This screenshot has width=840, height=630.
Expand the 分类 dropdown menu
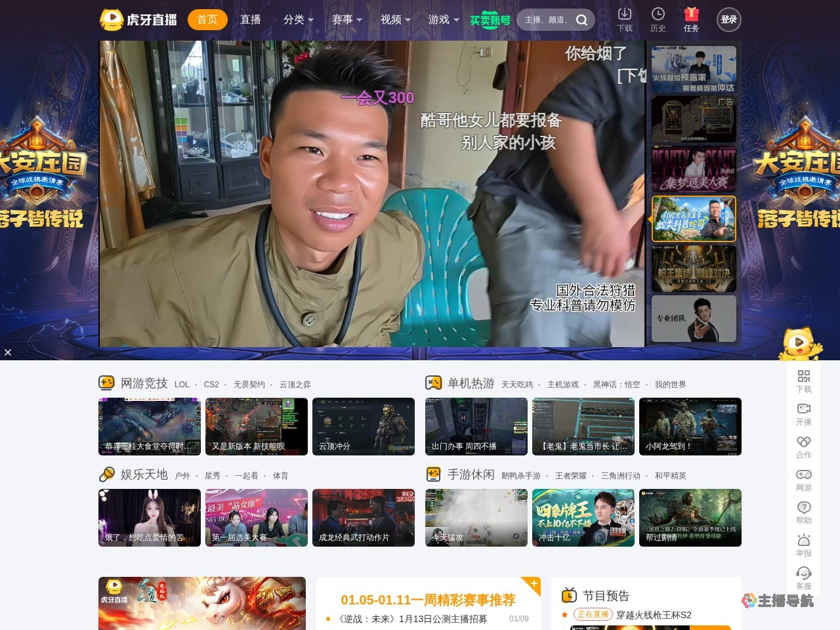coord(298,20)
